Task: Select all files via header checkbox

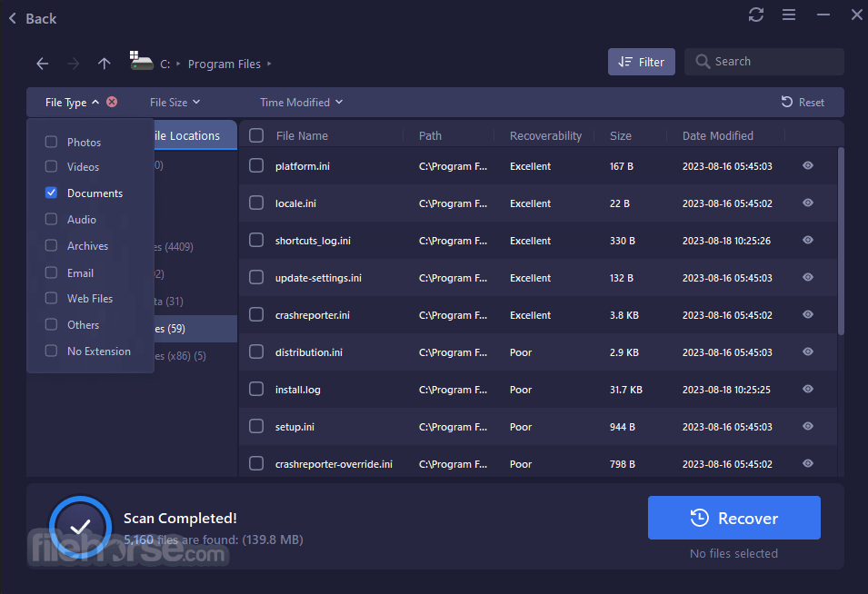Action: 256,135
